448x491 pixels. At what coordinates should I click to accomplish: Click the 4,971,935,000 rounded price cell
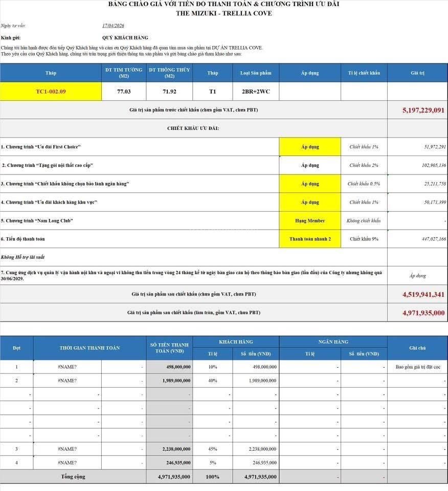coord(417,313)
